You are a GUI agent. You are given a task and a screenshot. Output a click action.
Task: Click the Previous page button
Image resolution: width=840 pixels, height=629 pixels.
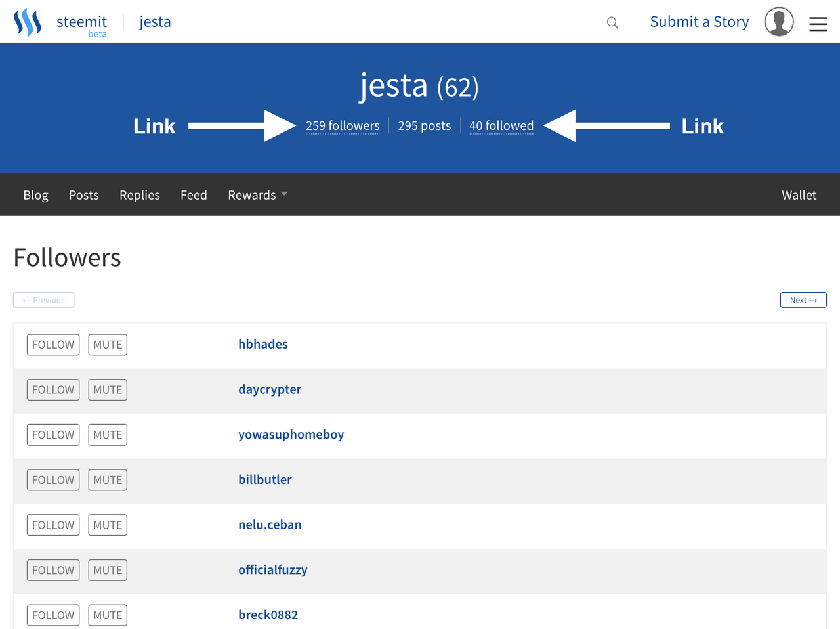point(44,300)
